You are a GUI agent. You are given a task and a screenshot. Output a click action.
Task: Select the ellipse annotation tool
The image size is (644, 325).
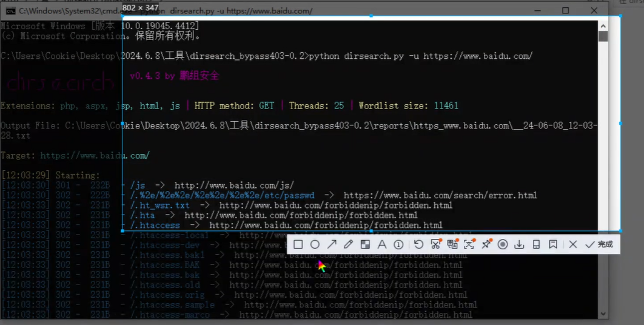(x=315, y=244)
